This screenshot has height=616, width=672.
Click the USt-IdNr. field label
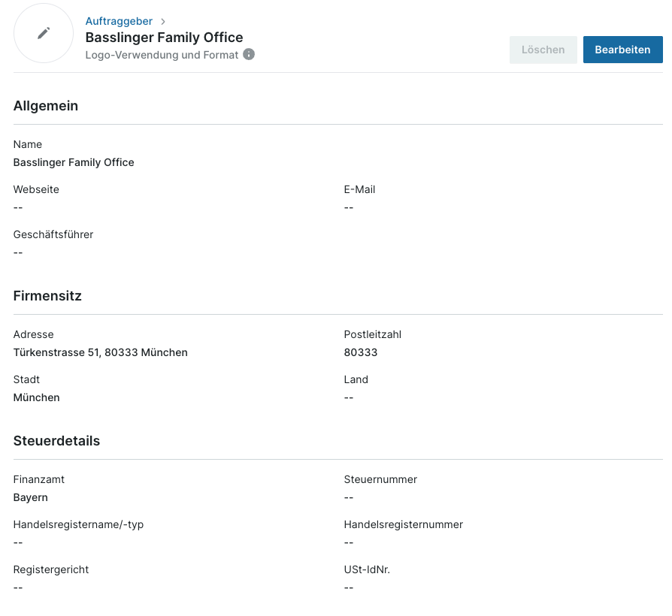[x=368, y=569]
